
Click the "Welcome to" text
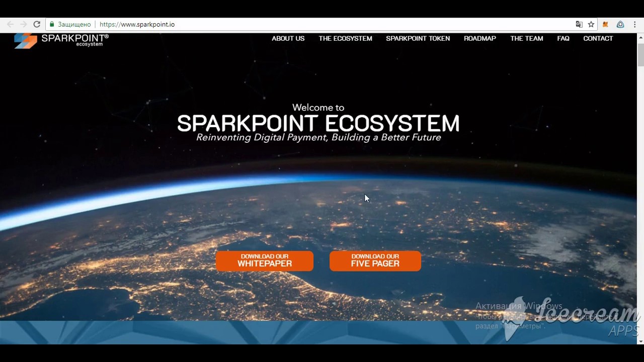[318, 107]
